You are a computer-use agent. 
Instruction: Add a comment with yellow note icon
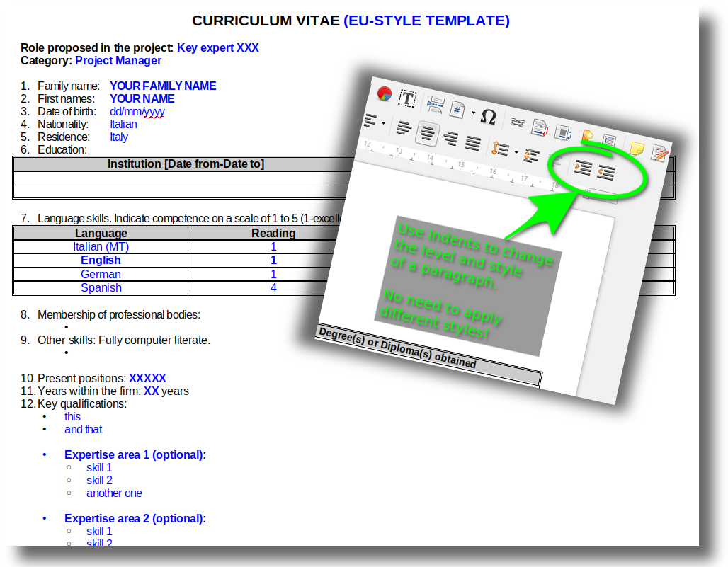point(637,149)
